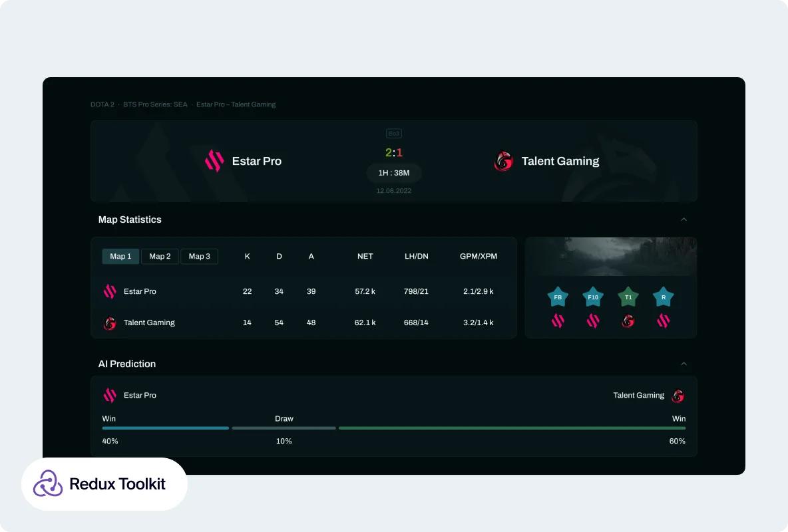This screenshot has width=788, height=532.
Task: Open the dark map preview thumbnail
Action: (x=610, y=257)
